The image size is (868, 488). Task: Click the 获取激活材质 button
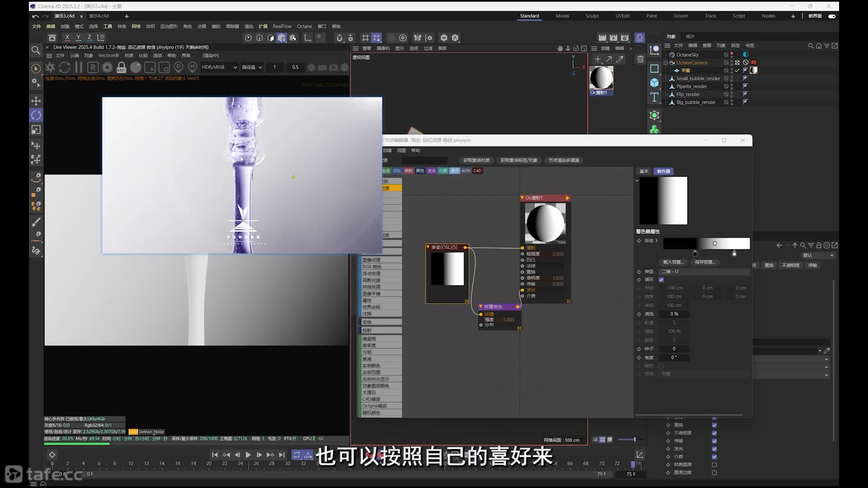[476, 160]
